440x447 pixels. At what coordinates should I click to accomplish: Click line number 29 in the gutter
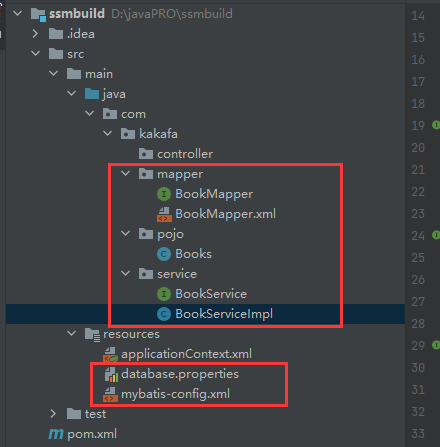tap(418, 346)
